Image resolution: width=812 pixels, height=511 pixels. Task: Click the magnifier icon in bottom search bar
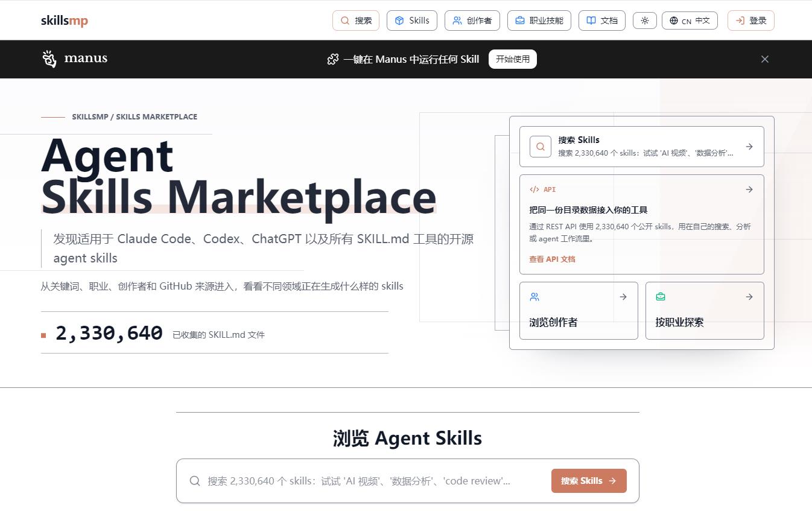pyautogui.click(x=195, y=481)
